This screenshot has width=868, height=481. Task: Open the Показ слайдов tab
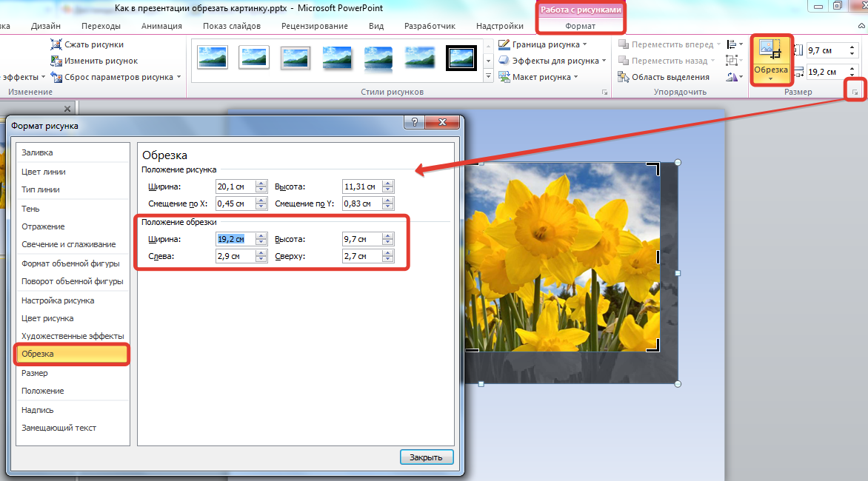tap(232, 26)
